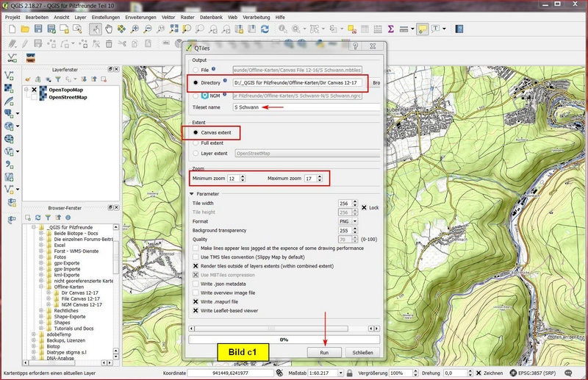Show the OpenStreetMap layer via its checkbox

click(x=34, y=97)
